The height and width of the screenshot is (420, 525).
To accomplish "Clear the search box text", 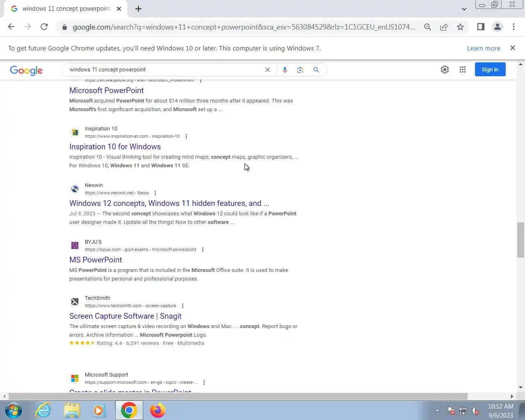I will [267, 70].
